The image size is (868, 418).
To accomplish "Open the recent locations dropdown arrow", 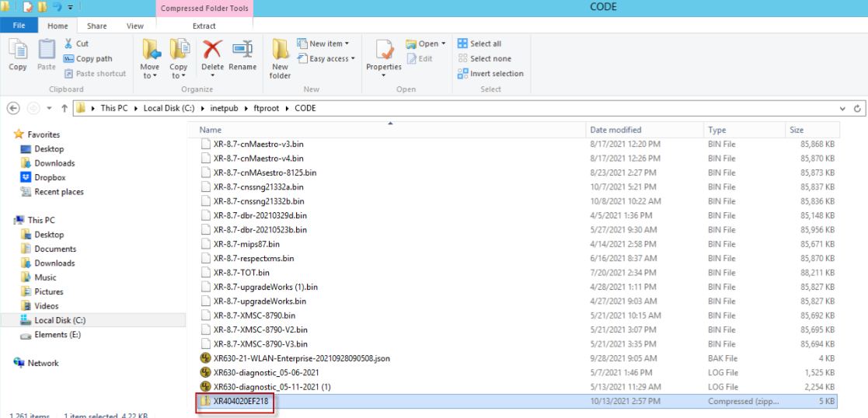I will point(49,108).
